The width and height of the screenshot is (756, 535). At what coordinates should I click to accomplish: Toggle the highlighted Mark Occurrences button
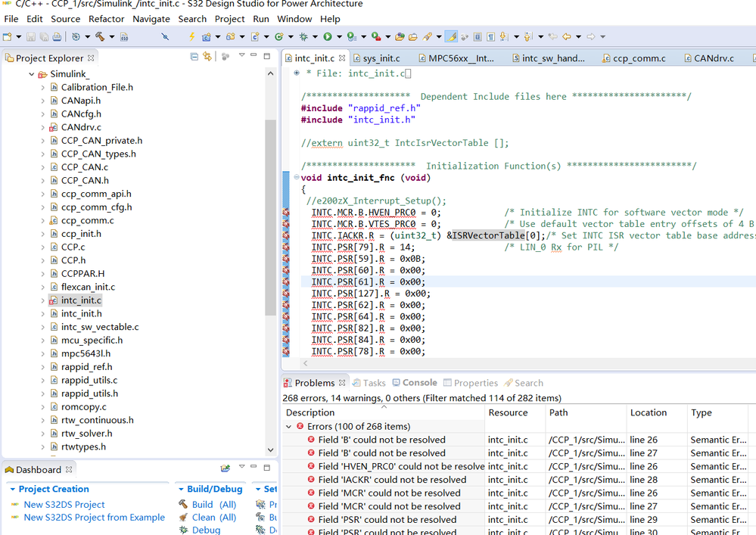tap(452, 36)
